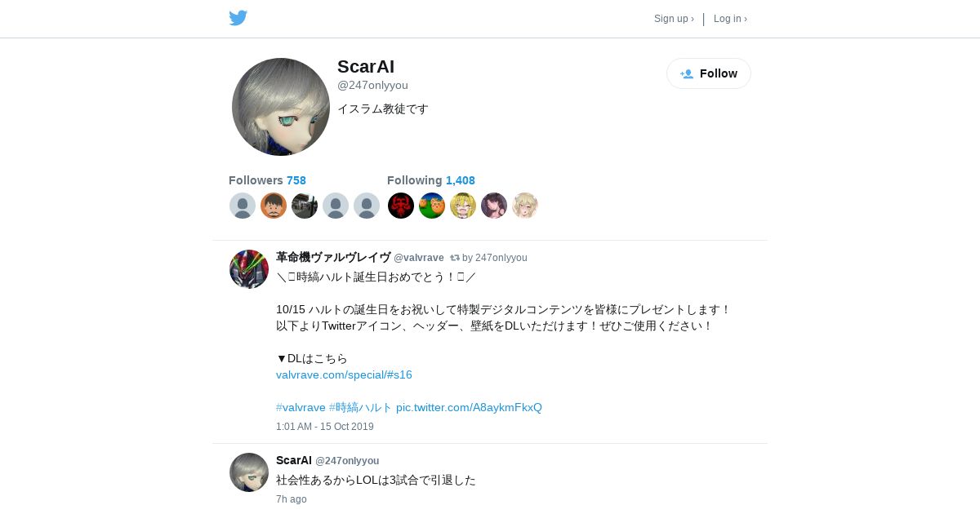Open the pic.twitter.com/A8aykmFkxQ link
The width and height of the screenshot is (980, 514).
coord(469,407)
